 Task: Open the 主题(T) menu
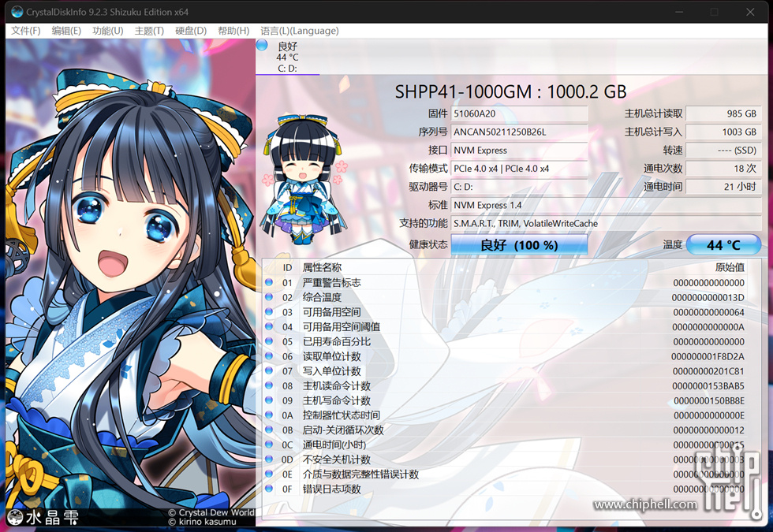[149, 31]
